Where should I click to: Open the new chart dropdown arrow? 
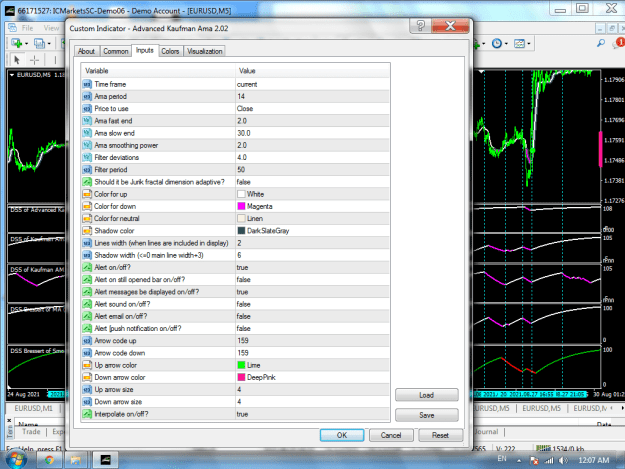pos(26,43)
